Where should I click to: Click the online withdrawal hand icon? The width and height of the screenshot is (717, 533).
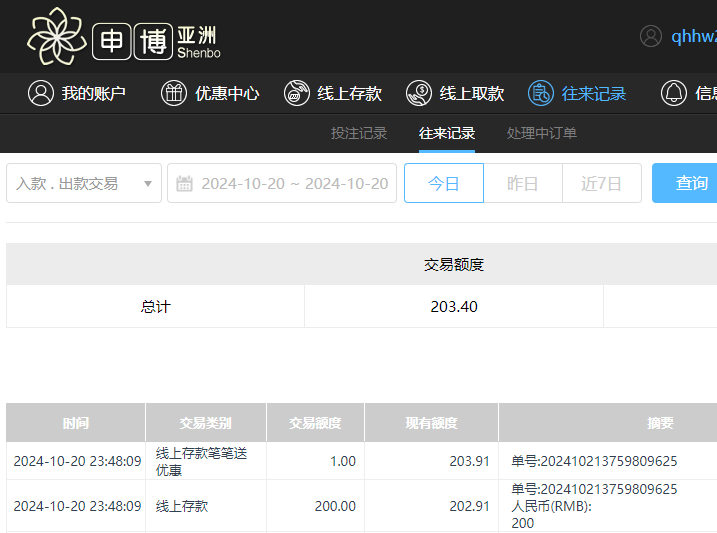click(419, 94)
